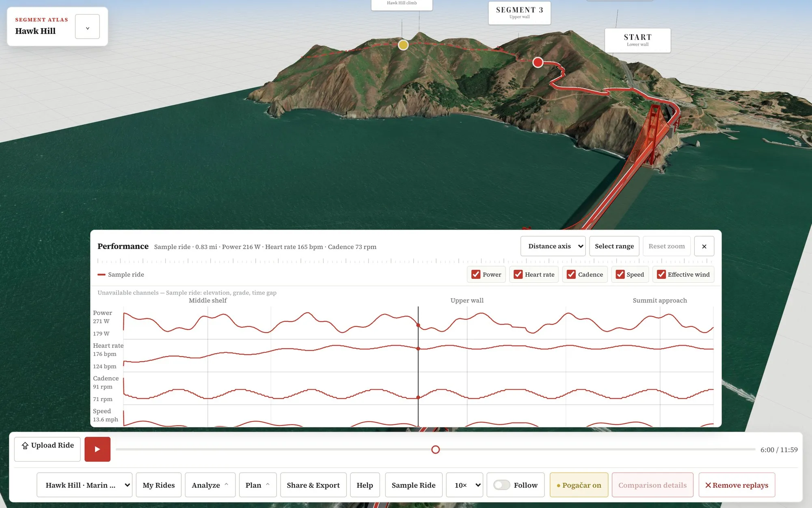Open the Hawk Hill · Marin route selector
Image resolution: width=812 pixels, height=508 pixels.
click(84, 485)
